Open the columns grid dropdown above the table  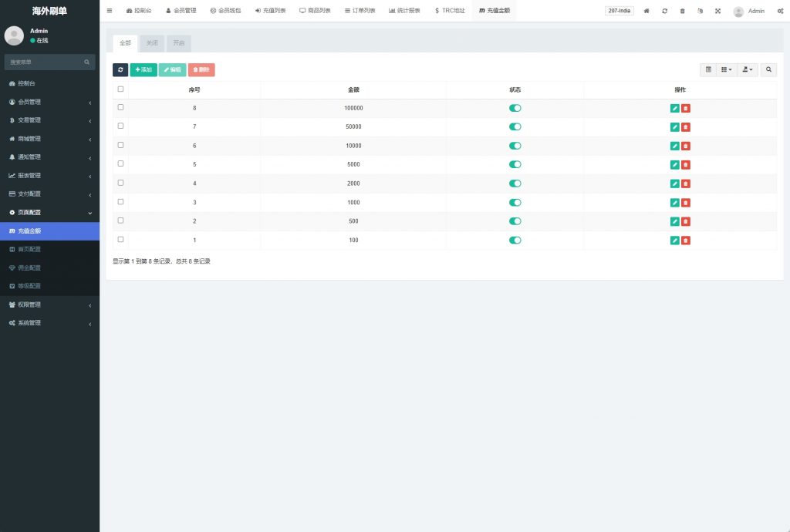pos(724,69)
